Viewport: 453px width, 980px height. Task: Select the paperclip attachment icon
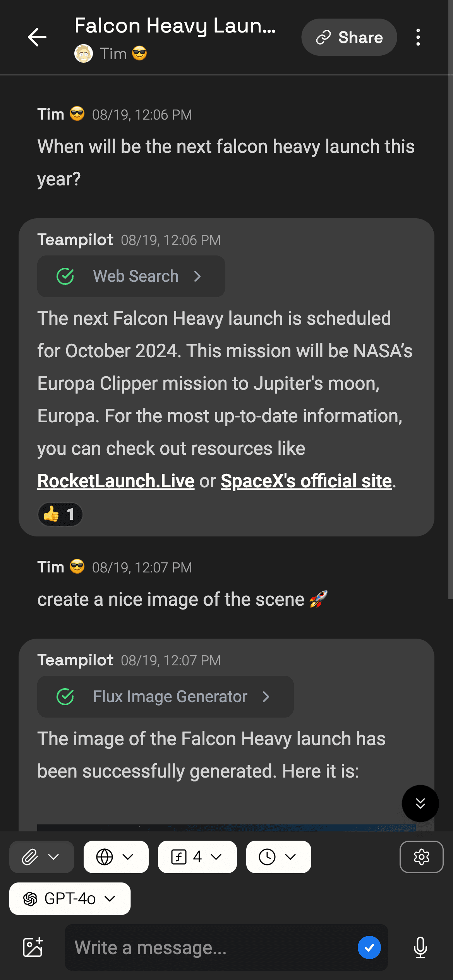tap(29, 857)
